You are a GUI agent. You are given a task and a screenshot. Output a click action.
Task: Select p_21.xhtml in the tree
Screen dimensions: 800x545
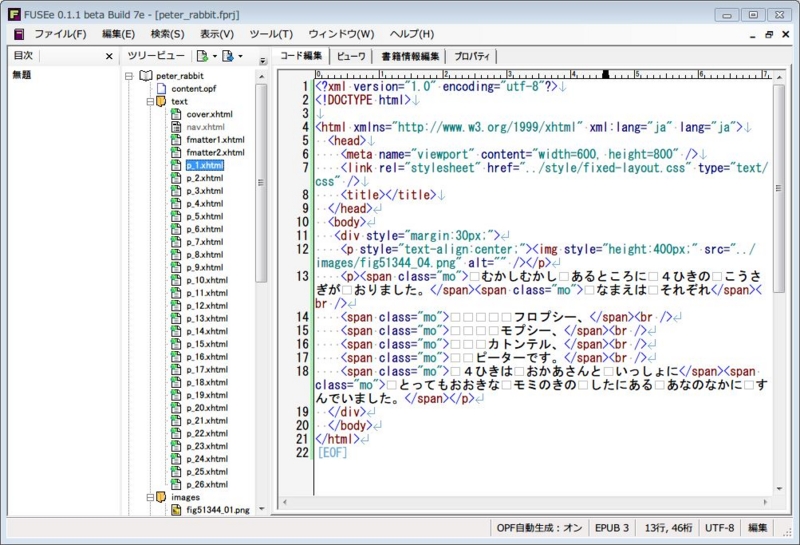point(207,420)
